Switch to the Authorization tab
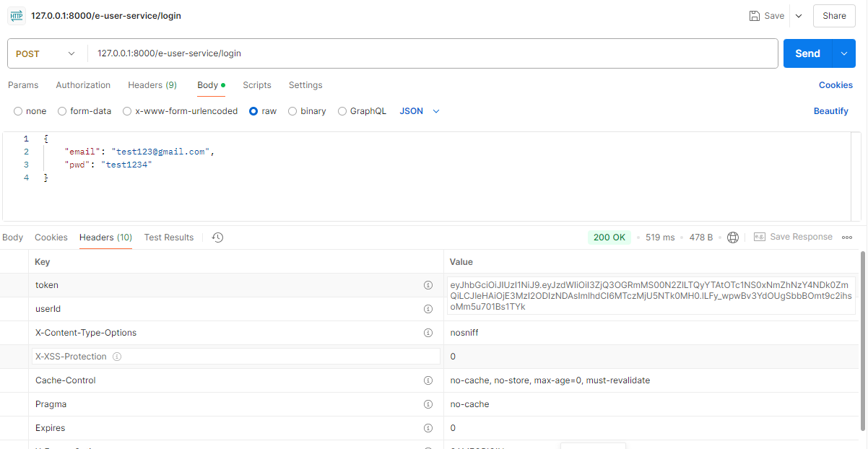This screenshot has width=868, height=449. click(83, 85)
